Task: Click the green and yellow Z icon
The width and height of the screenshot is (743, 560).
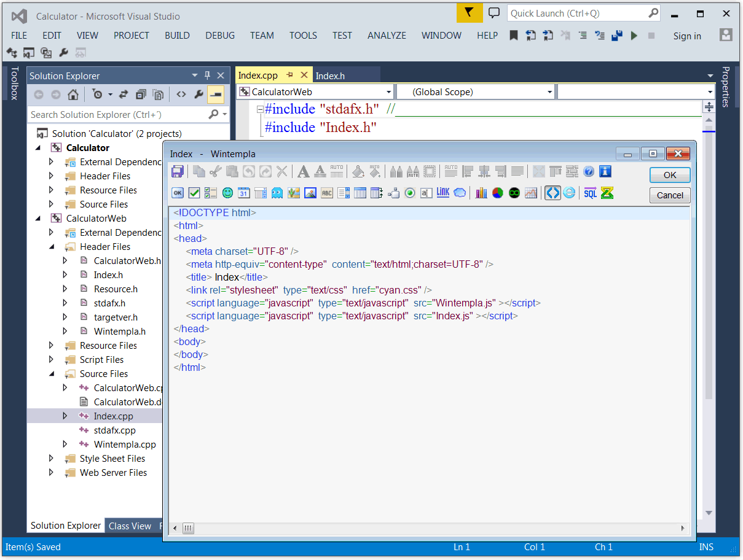Action: 607,193
